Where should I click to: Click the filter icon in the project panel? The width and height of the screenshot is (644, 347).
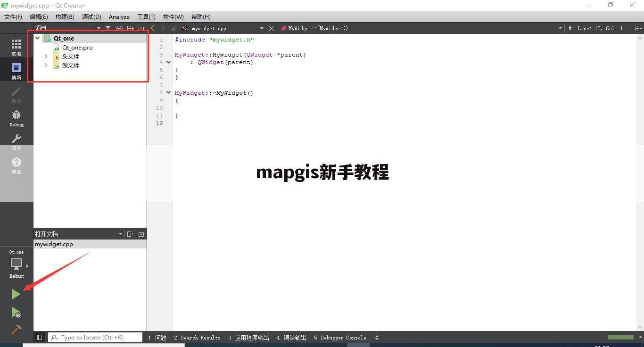tap(107, 29)
